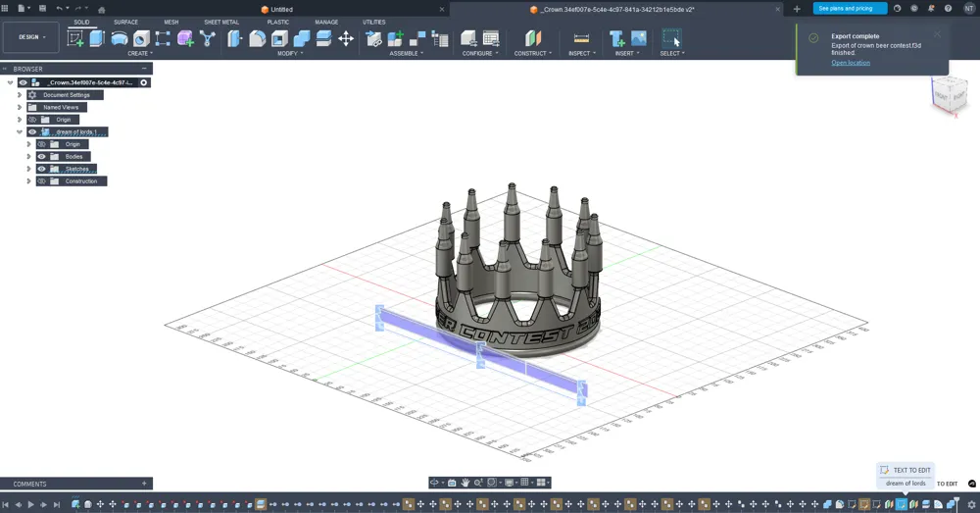Select the Revolve tool icon
Screen dimensions: 980x513
pyautogui.click(x=120, y=39)
